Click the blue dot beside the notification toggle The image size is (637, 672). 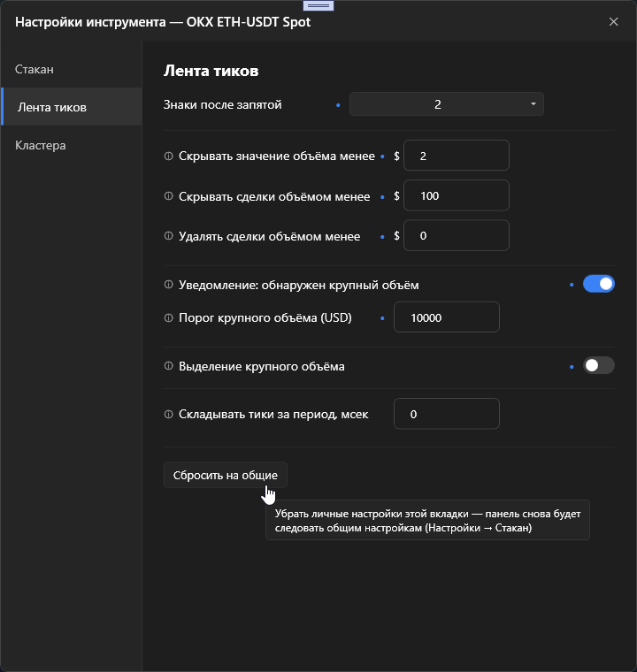[x=572, y=285]
